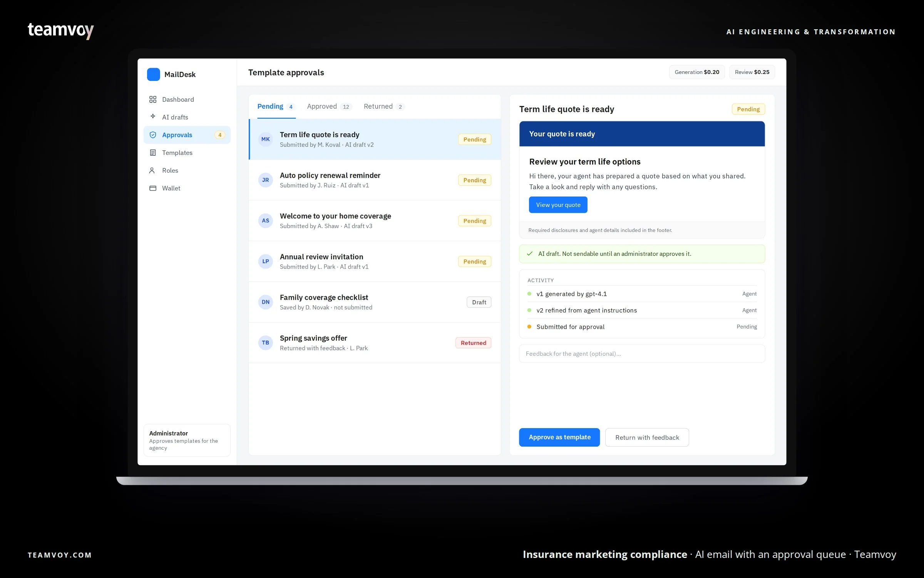924x578 pixels.
Task: Click 'v1 generated by gpt-4.1' activity entry
Action: (642, 294)
